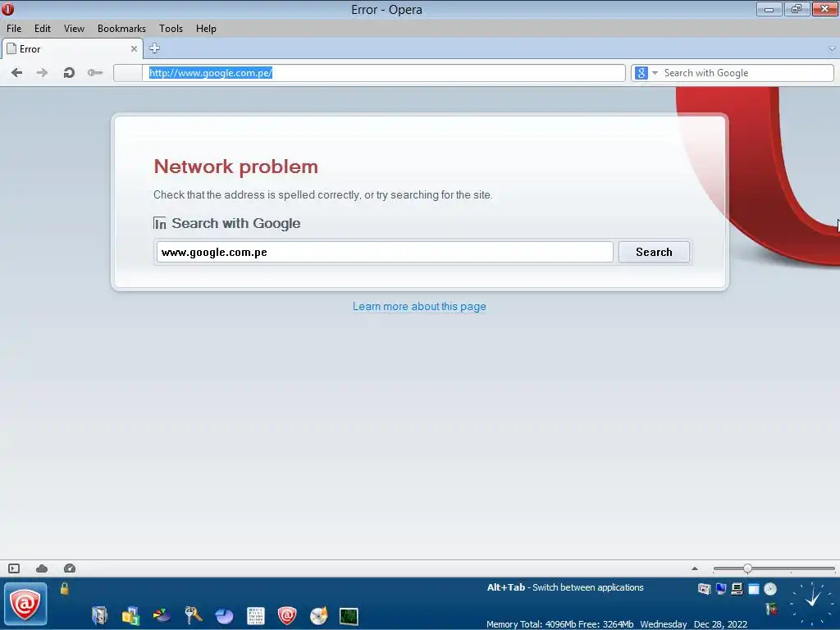Open the Help menu
The height and width of the screenshot is (630, 840).
coord(206,29)
